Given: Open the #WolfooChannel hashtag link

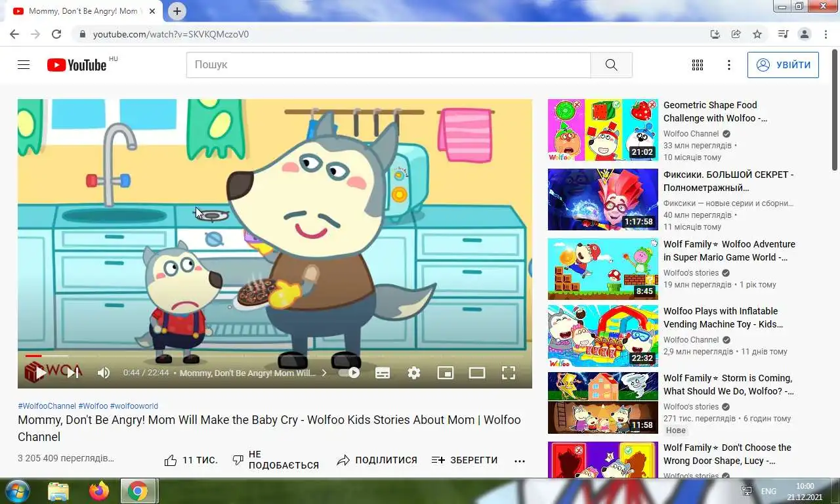Looking at the screenshot, I should pyautogui.click(x=47, y=406).
